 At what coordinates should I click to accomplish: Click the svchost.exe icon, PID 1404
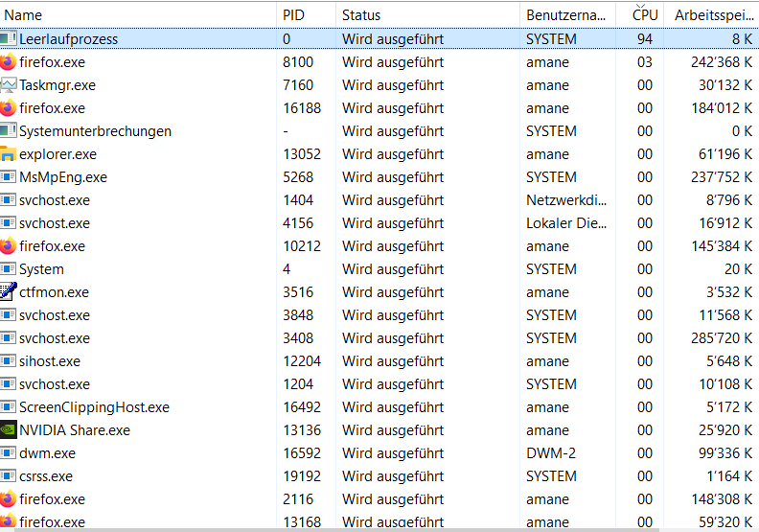coord(9,200)
